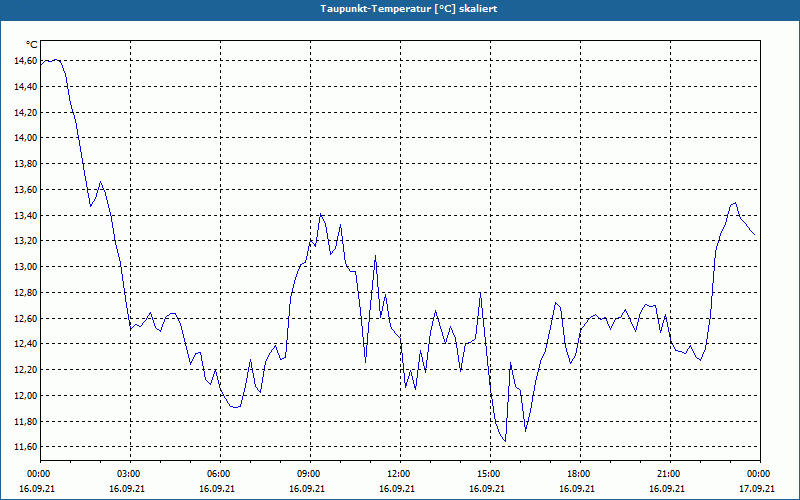Pick the 13,80 y-axis value
Screen dimensions: 800x500
click(26, 164)
